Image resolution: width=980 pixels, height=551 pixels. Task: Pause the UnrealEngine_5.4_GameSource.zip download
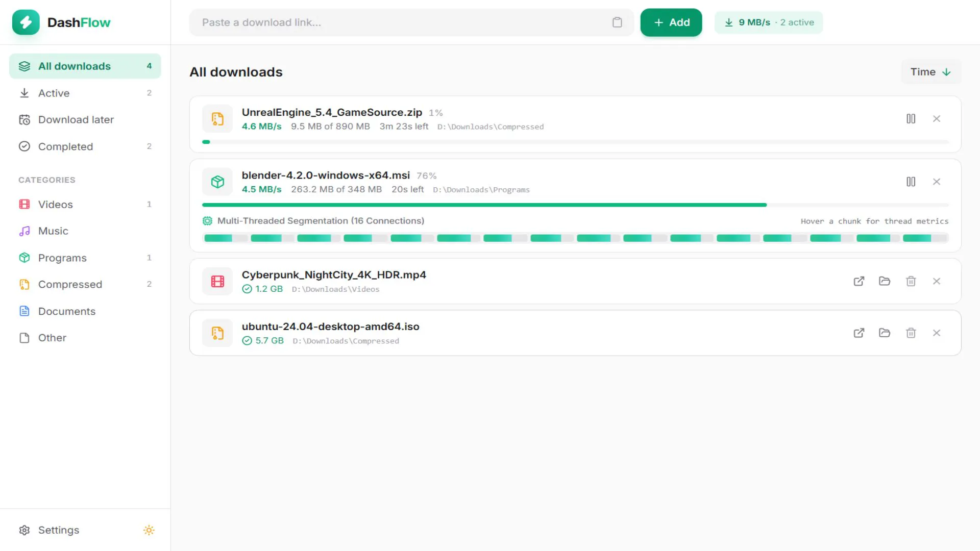pyautogui.click(x=911, y=119)
